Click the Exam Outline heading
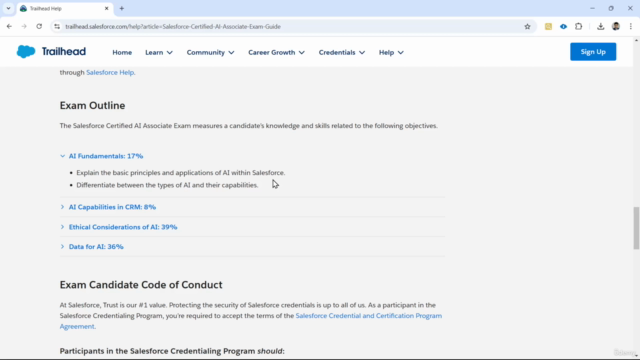This screenshot has height=360, width=640. 92,105
